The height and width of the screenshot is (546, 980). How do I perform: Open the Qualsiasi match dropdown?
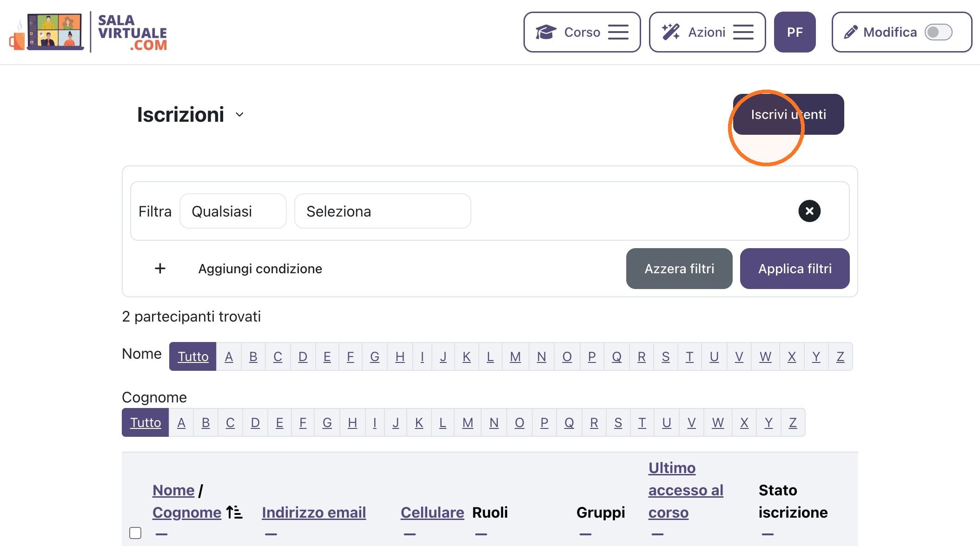click(x=233, y=211)
